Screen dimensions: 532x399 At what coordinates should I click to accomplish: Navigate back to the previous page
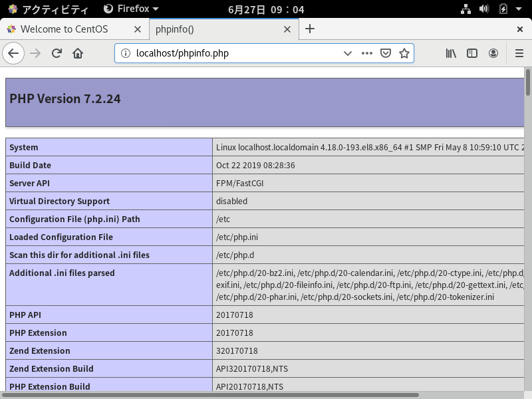click(x=13, y=53)
